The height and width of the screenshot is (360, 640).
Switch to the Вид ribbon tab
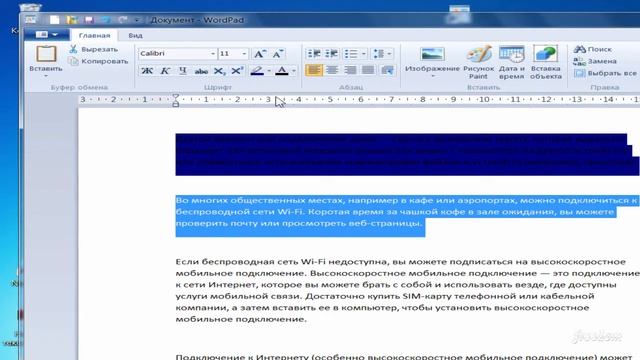(136, 36)
